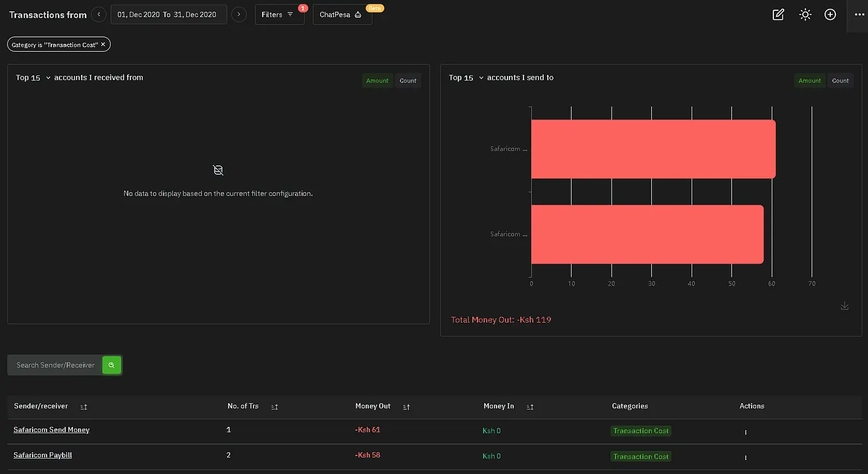Screen dimensions: 868x474
Task: Toggle light mode with the sun icon
Action: pyautogui.click(x=805, y=14)
